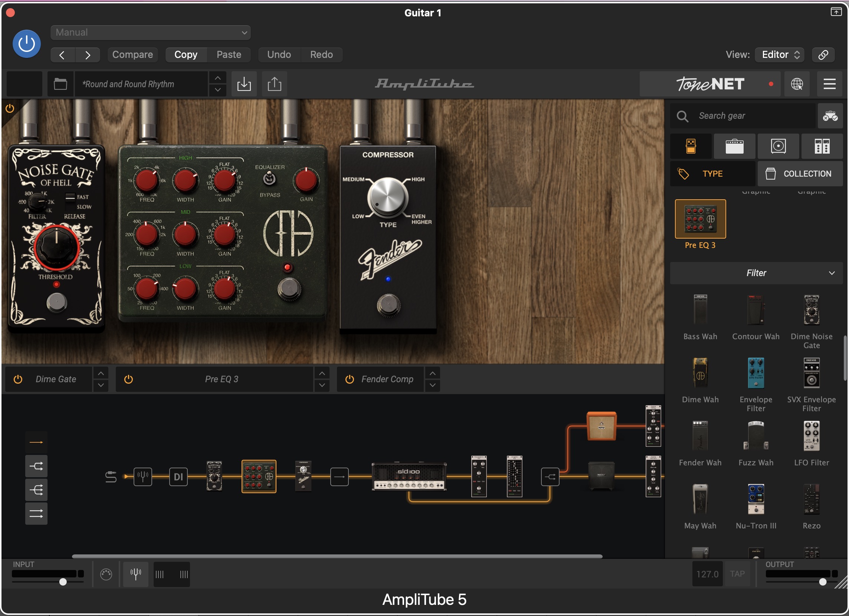Screen dimensions: 849x616
Task: Step to previous preset with up chevron
Action: point(217,78)
